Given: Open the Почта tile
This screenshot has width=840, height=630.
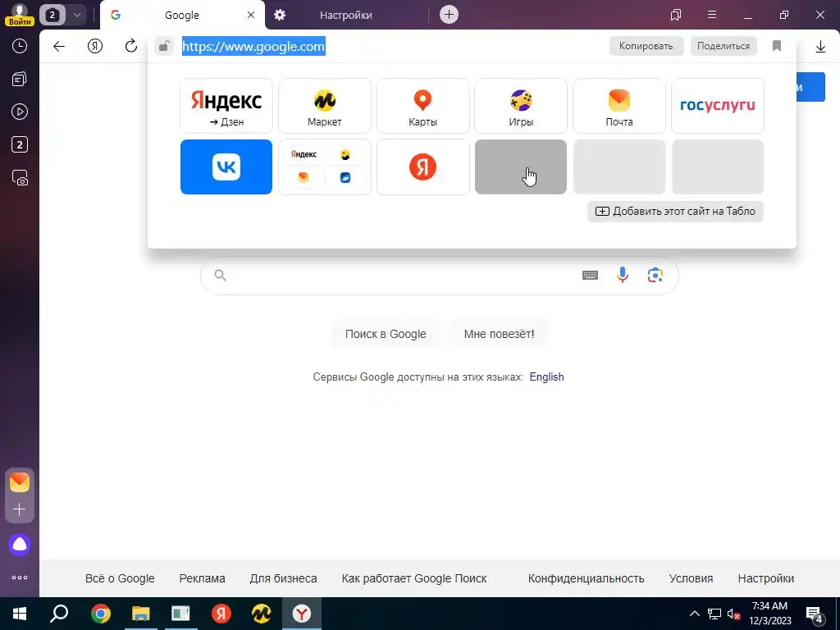Looking at the screenshot, I should [x=619, y=106].
